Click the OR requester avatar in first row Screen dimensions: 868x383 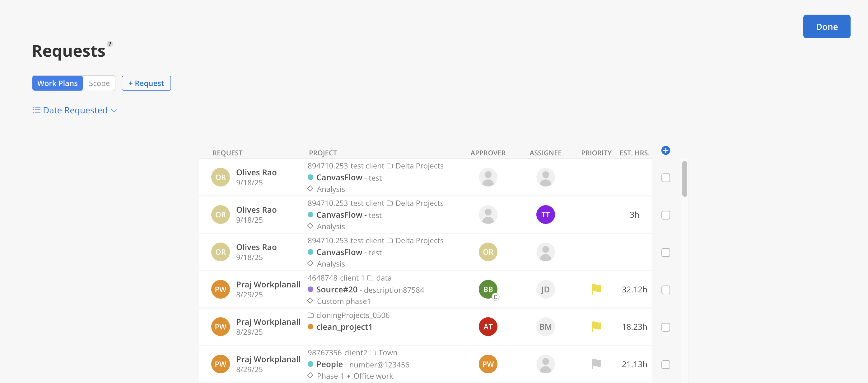click(220, 177)
